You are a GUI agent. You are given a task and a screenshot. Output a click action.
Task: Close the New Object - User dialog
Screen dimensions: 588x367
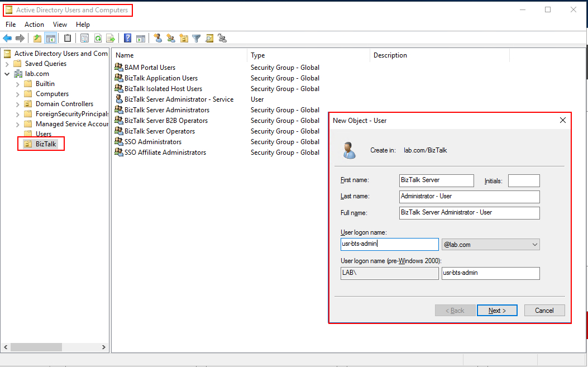coord(562,120)
